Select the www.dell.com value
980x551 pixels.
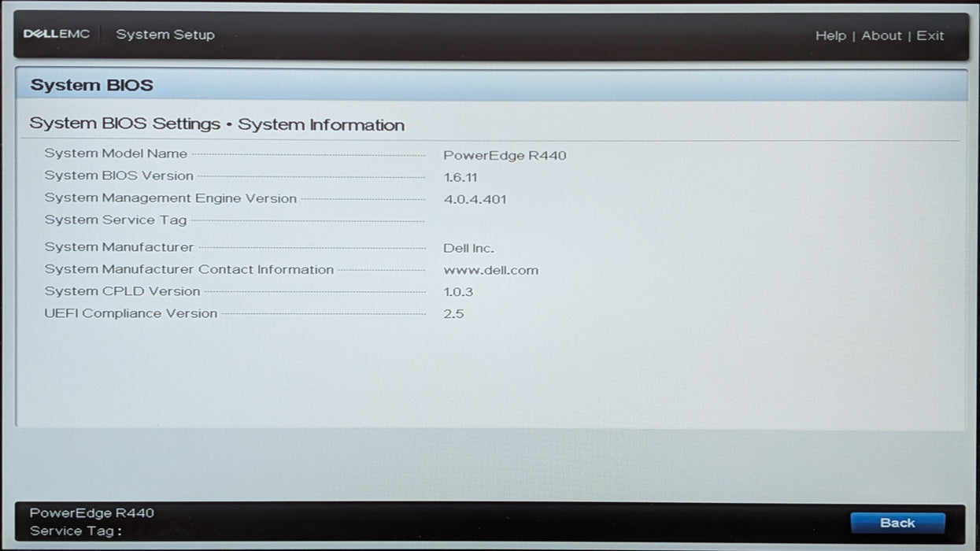pyautogui.click(x=491, y=270)
